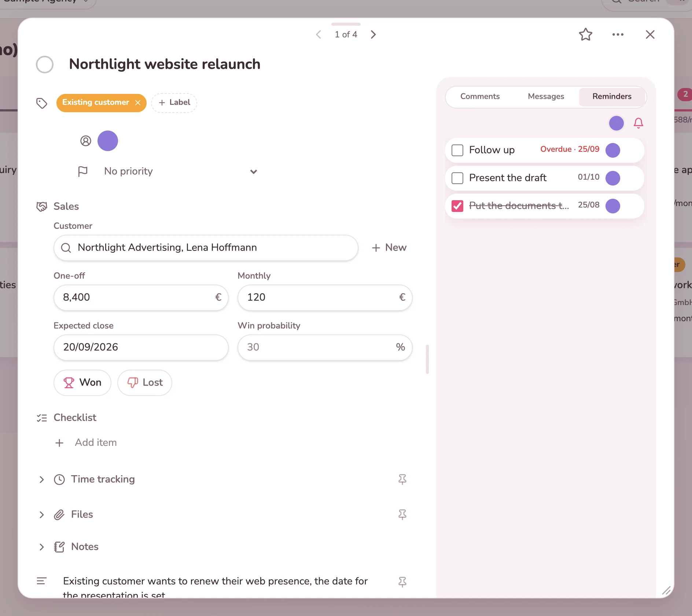The width and height of the screenshot is (692, 616).
Task: Expand the Notes section
Action: 41,547
